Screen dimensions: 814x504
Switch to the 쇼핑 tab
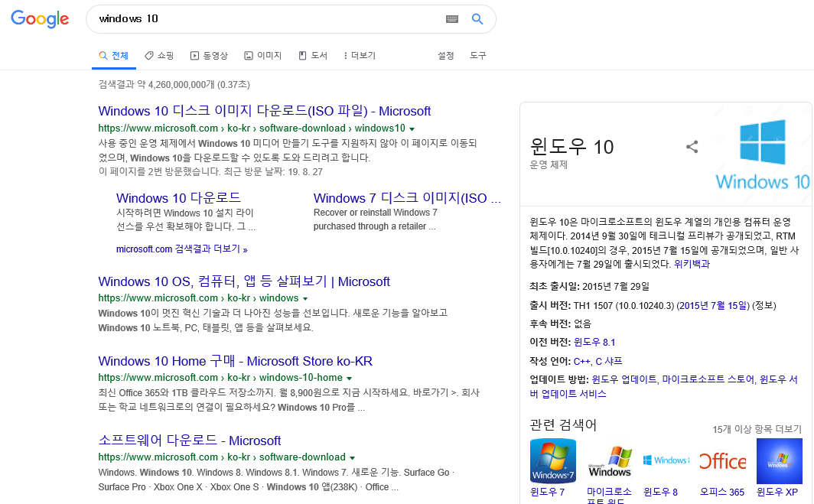159,56
